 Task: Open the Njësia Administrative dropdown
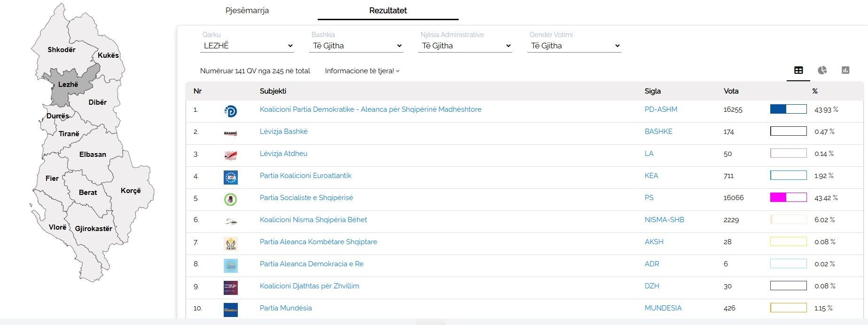465,46
